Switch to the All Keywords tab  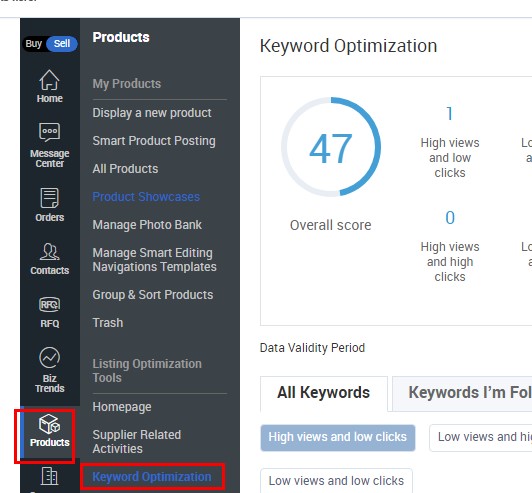point(323,393)
